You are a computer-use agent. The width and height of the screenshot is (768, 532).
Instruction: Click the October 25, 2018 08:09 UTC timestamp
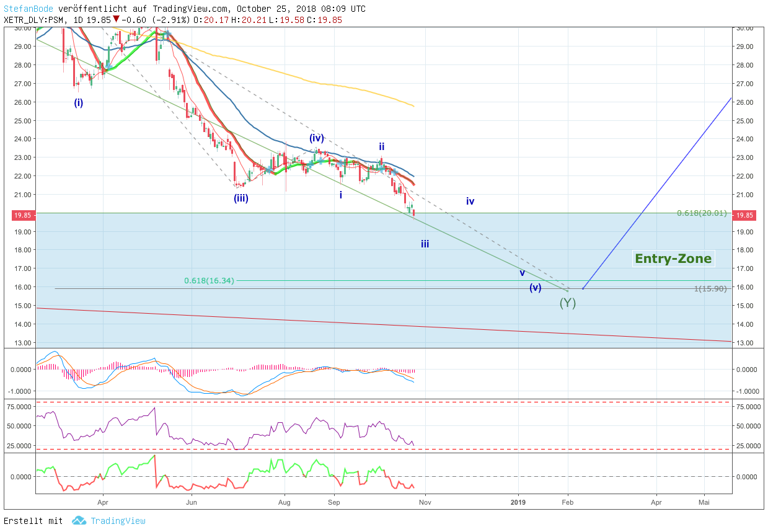302,9
